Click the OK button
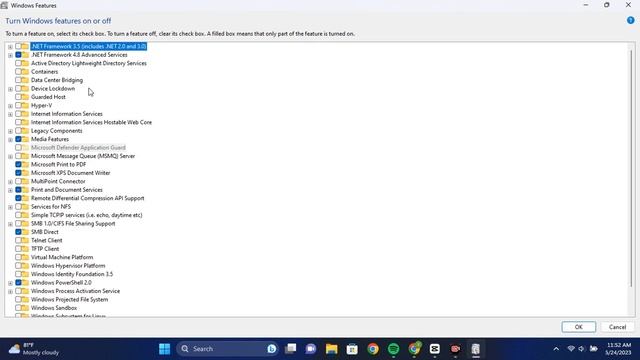This screenshot has width=640, height=360. [578, 327]
